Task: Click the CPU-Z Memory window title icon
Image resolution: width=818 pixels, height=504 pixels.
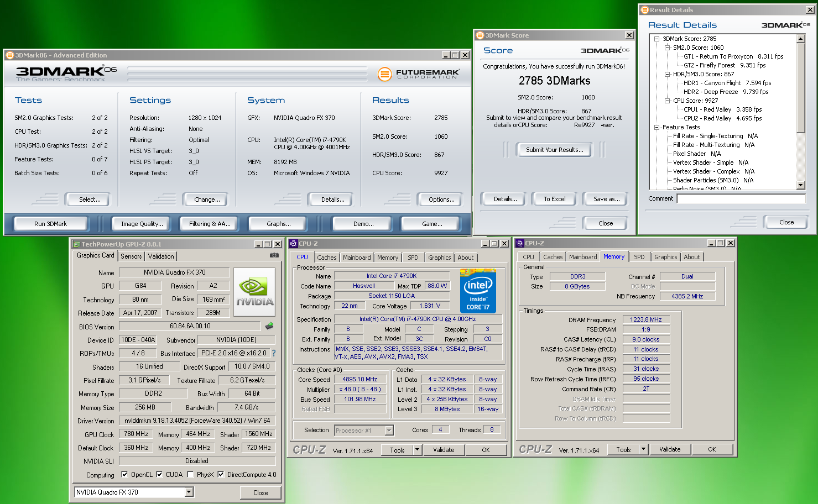Action: pyautogui.click(x=520, y=243)
